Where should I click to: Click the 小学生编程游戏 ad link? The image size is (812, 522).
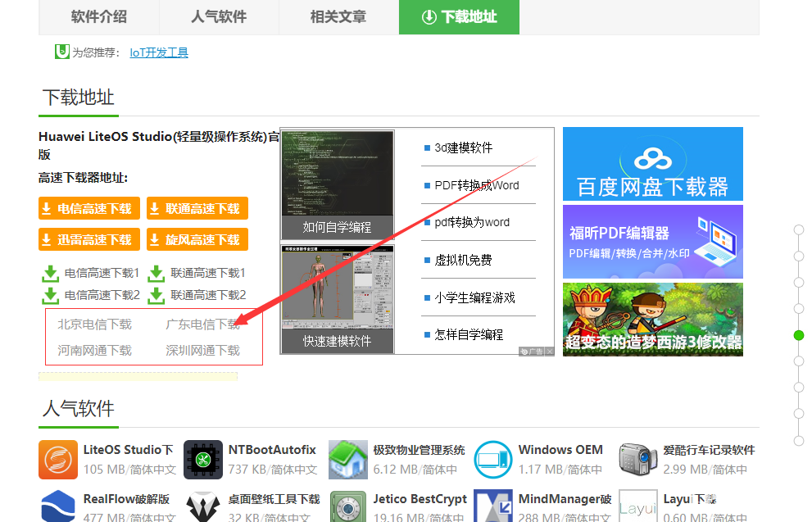click(x=475, y=297)
